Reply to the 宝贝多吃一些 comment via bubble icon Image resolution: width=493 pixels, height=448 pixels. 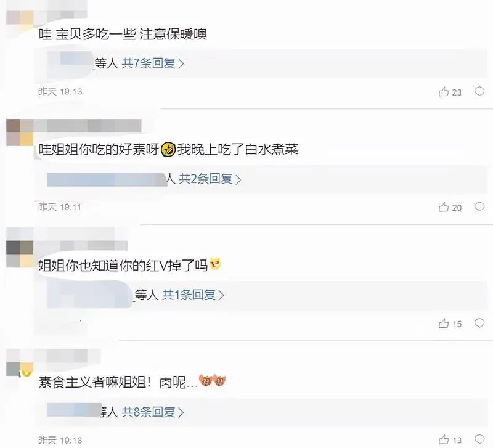[x=479, y=91]
